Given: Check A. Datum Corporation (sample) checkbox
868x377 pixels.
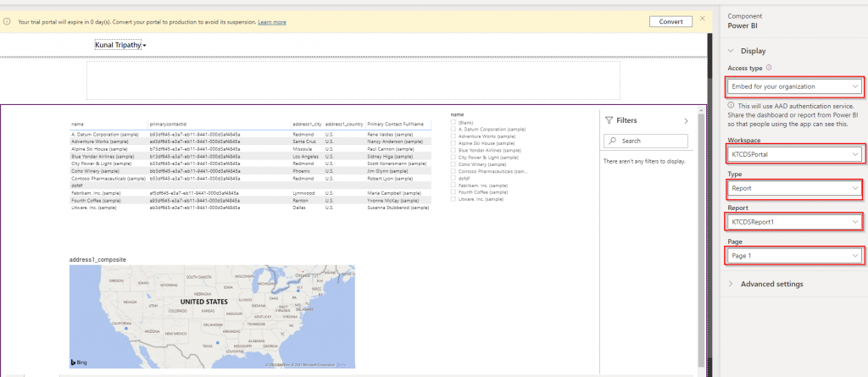Looking at the screenshot, I should point(453,129).
